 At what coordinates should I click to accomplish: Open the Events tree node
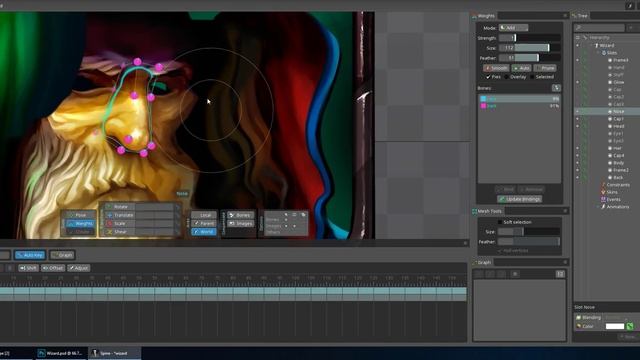point(611,200)
